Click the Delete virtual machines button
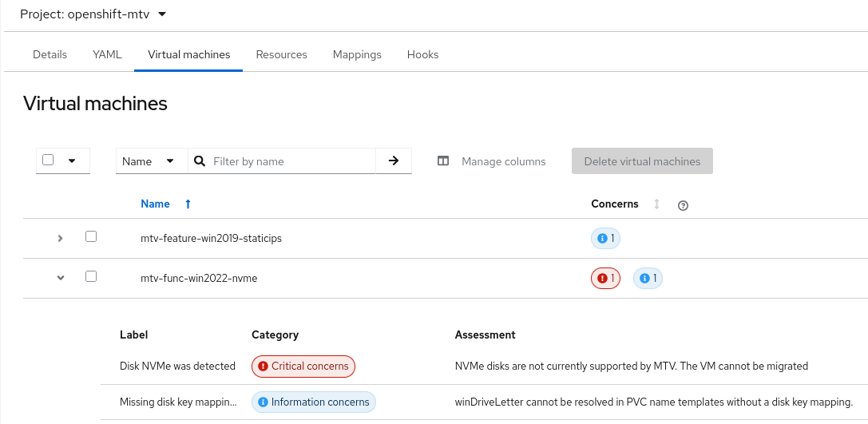 point(642,161)
